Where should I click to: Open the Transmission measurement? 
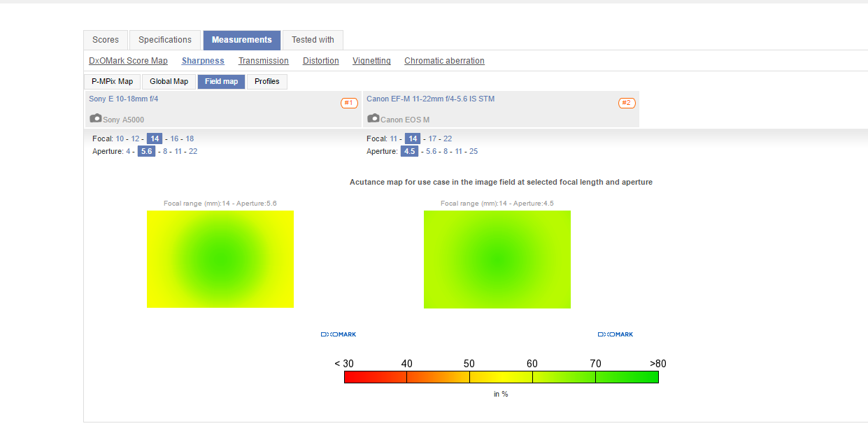(x=264, y=61)
